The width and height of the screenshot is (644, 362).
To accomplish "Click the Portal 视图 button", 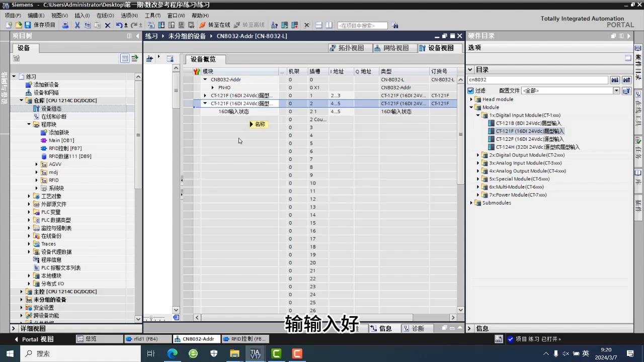I will pos(34,339).
